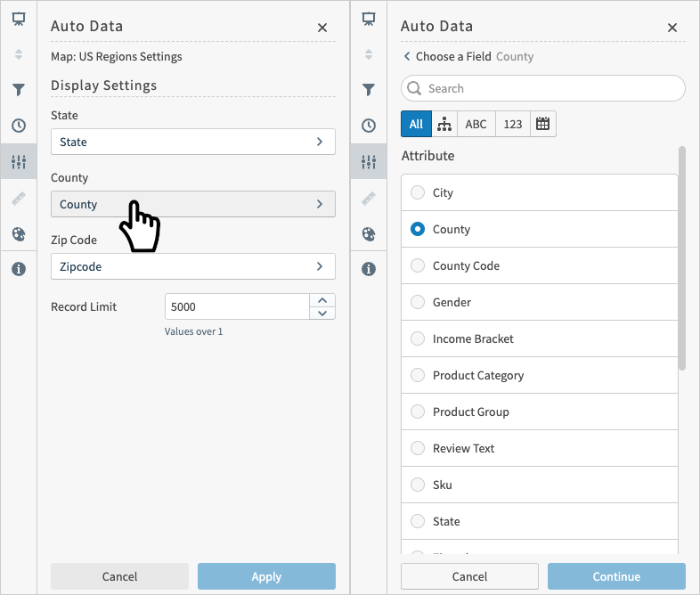Filter fields by hierarchy type icon

[445, 124]
